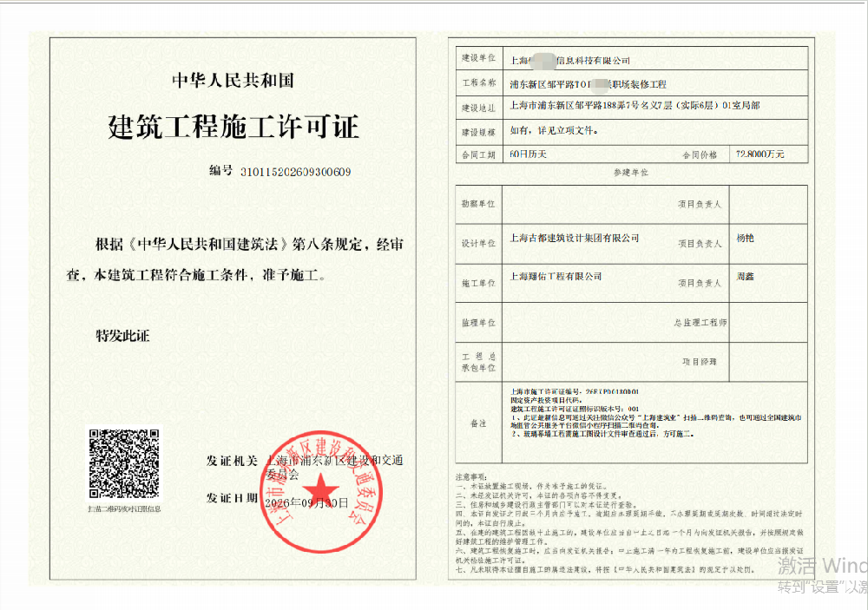
Task: Click the 注意事项 heading
Action: (471, 476)
